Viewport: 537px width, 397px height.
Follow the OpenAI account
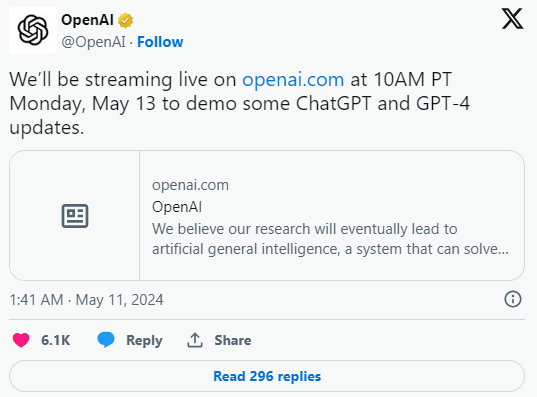pyautogui.click(x=160, y=42)
